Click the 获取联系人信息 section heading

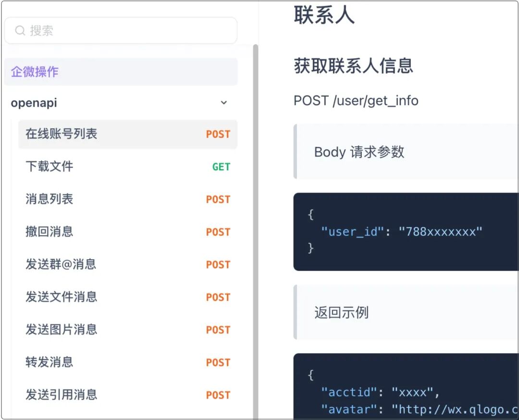point(354,65)
